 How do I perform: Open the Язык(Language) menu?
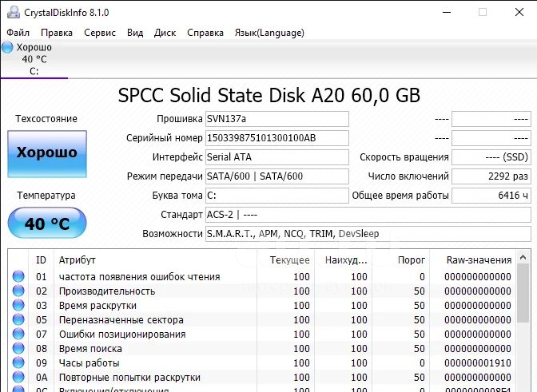coord(269,33)
